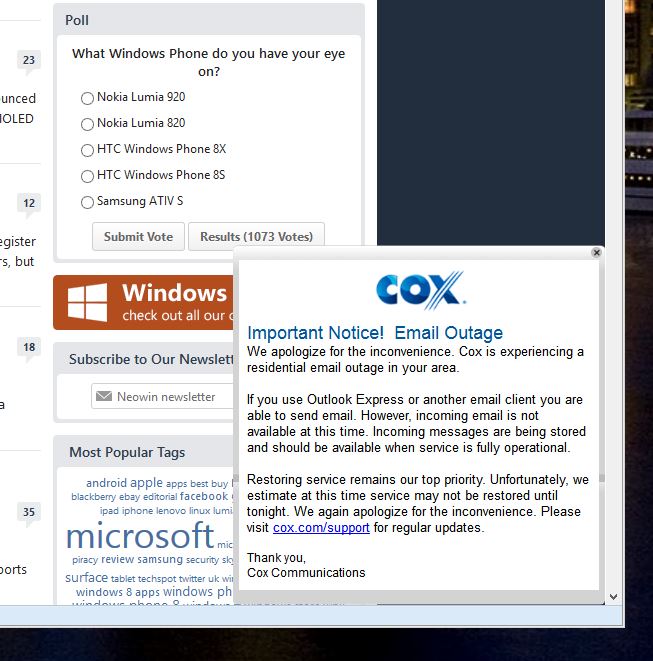Open the 'lenovo' tag
Viewport: 653px width, 661px height.
pyautogui.click(x=171, y=511)
